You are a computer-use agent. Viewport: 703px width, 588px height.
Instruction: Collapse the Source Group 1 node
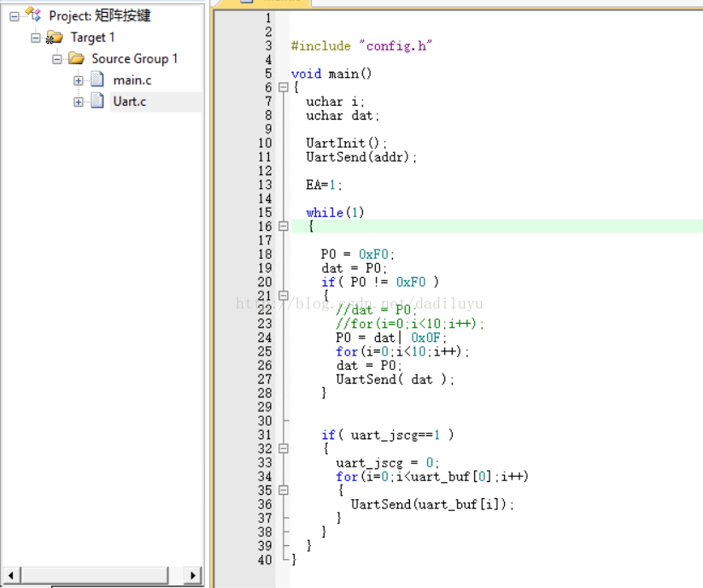point(57,59)
